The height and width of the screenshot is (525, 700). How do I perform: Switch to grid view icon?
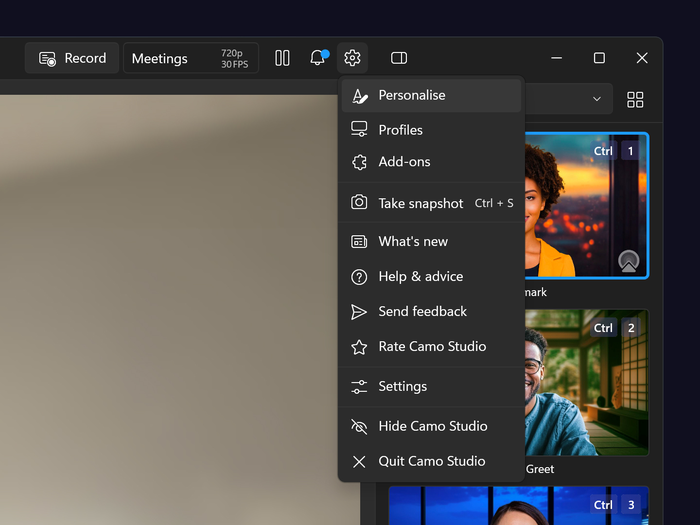(x=635, y=100)
